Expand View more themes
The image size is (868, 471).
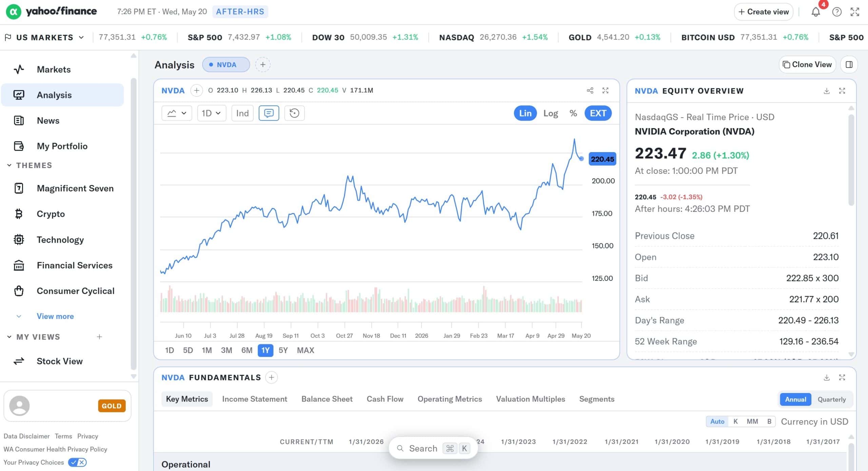click(x=55, y=316)
